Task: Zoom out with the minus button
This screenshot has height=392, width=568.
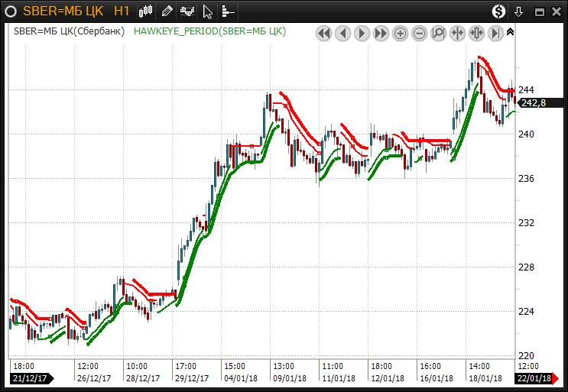Action: pyautogui.click(x=420, y=33)
